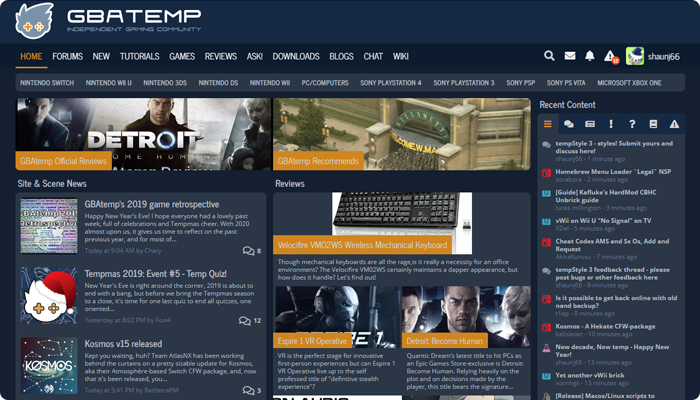This screenshot has width=700, height=400.
Task: Open the site search magnifier icon
Action: [x=549, y=56]
